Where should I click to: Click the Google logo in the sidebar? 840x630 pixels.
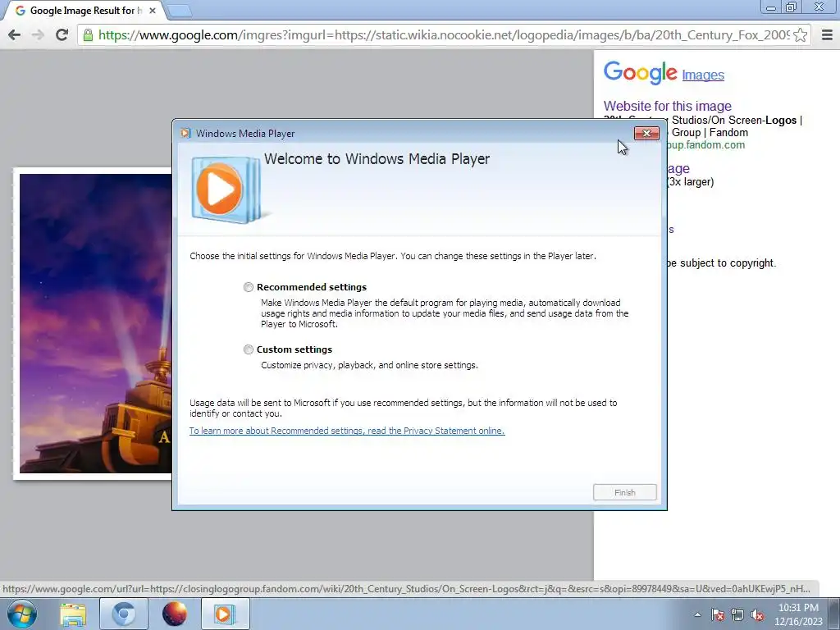click(x=640, y=72)
